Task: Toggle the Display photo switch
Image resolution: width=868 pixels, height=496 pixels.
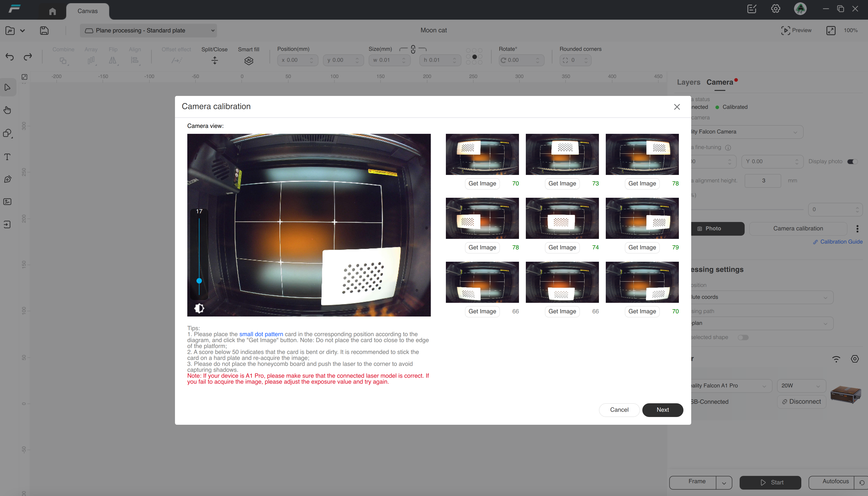Action: tap(852, 161)
